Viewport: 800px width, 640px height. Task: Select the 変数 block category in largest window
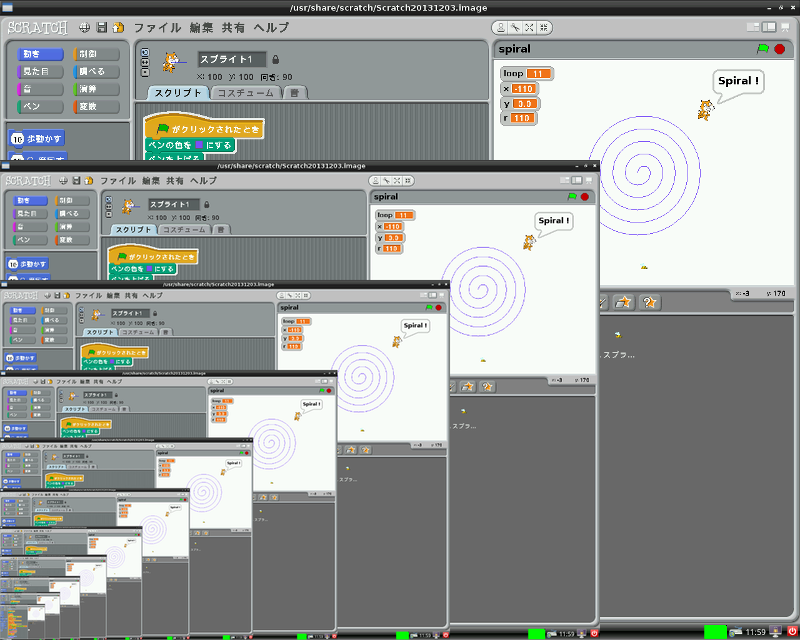96,106
